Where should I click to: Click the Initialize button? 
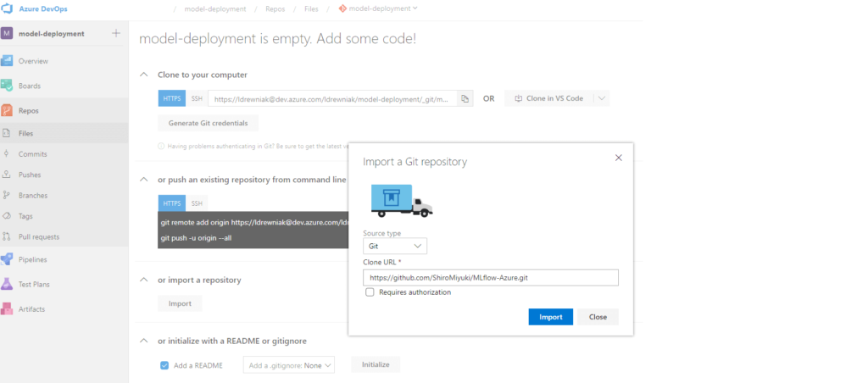click(x=376, y=364)
